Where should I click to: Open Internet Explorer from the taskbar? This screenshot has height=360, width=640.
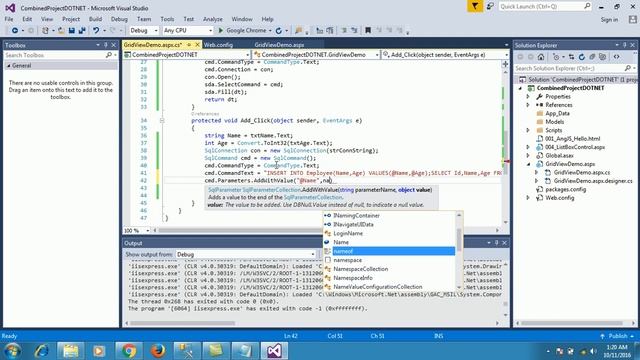click(x=41, y=351)
